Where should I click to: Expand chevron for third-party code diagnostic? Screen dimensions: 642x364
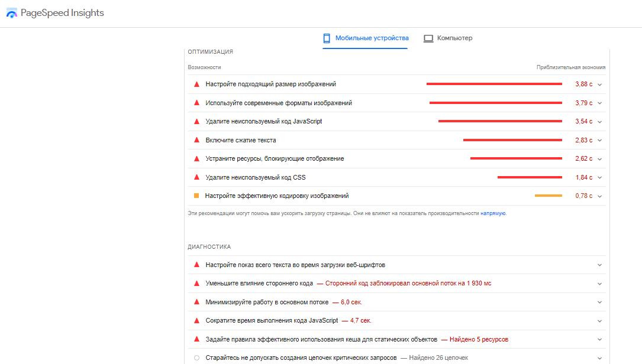pos(599,284)
